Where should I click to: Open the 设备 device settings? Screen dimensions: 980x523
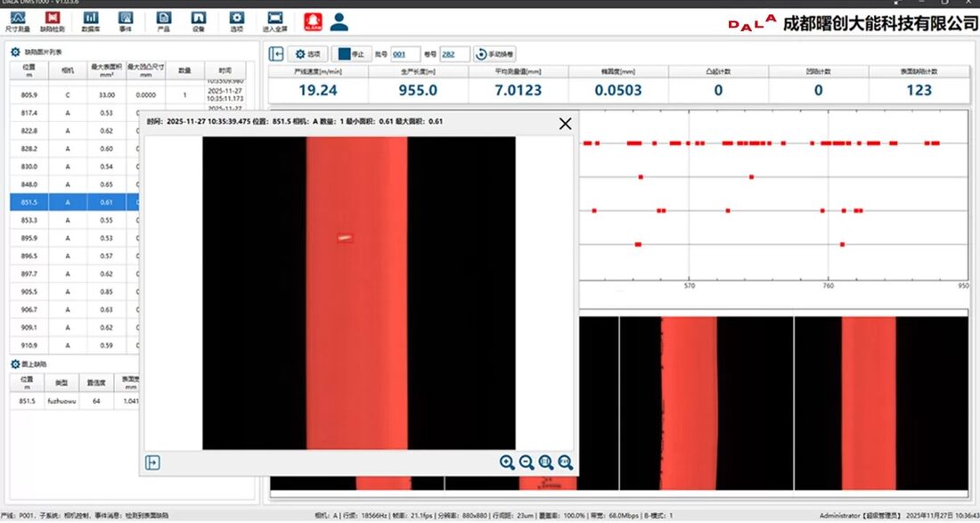tap(198, 22)
